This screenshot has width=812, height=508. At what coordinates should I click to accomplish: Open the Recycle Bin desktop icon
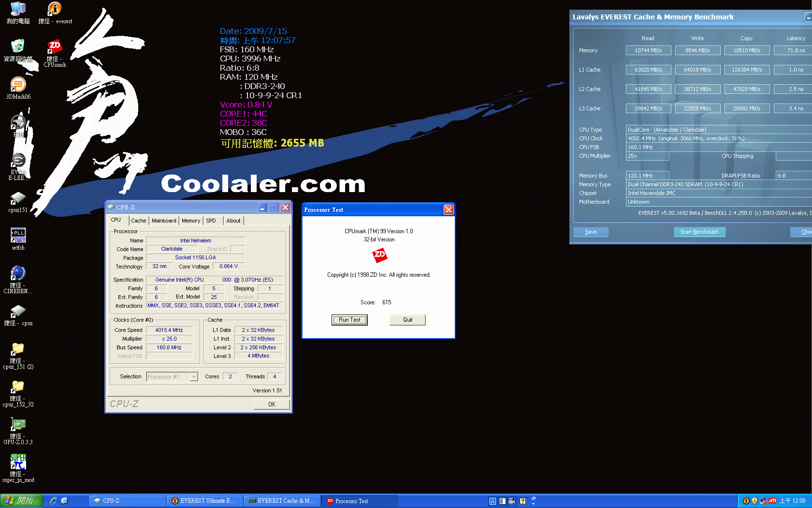[x=18, y=50]
